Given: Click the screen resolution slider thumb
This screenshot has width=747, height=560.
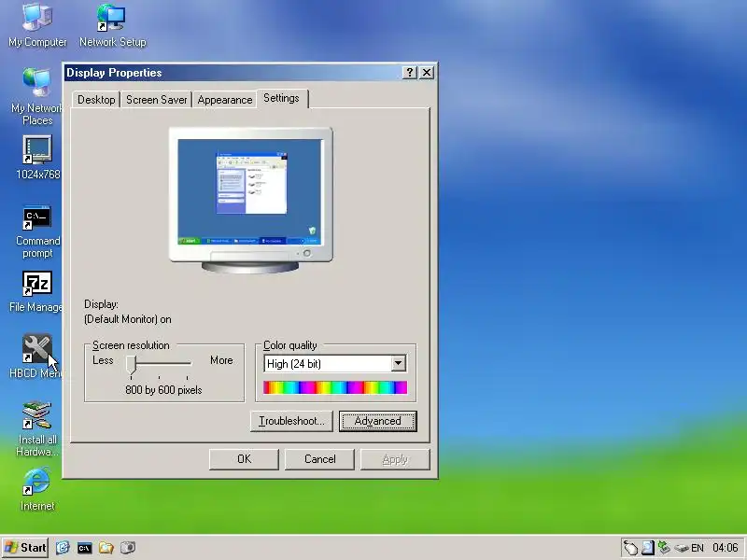Looking at the screenshot, I should [132, 364].
